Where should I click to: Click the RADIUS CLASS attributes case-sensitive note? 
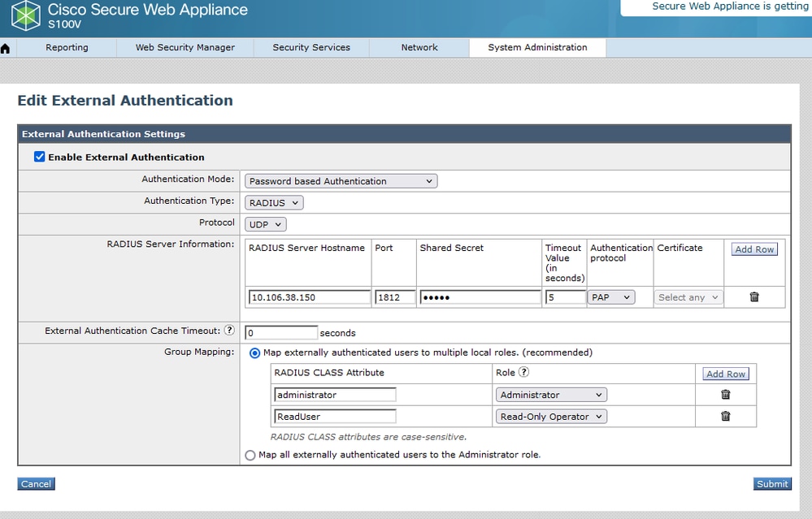point(368,437)
